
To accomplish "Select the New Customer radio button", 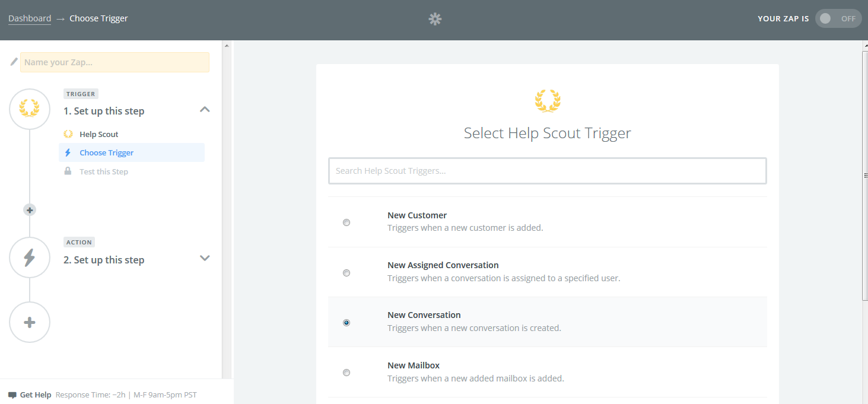I will click(346, 222).
